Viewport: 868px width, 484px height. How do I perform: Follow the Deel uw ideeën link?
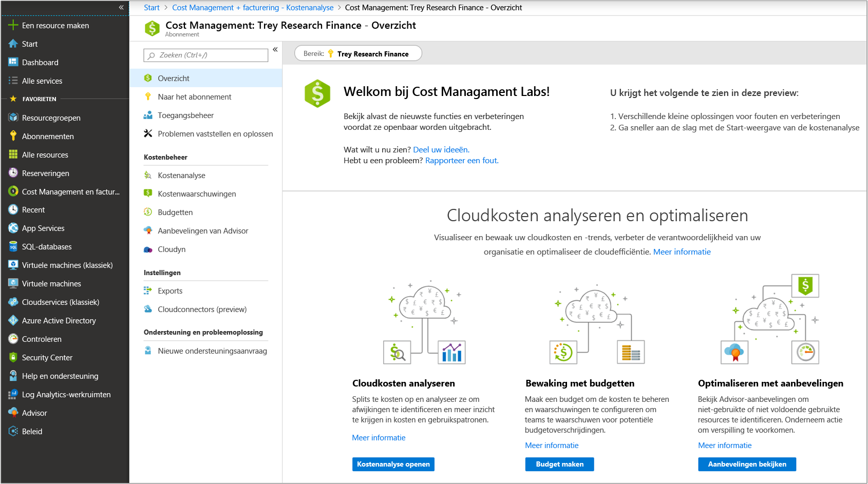(x=441, y=149)
